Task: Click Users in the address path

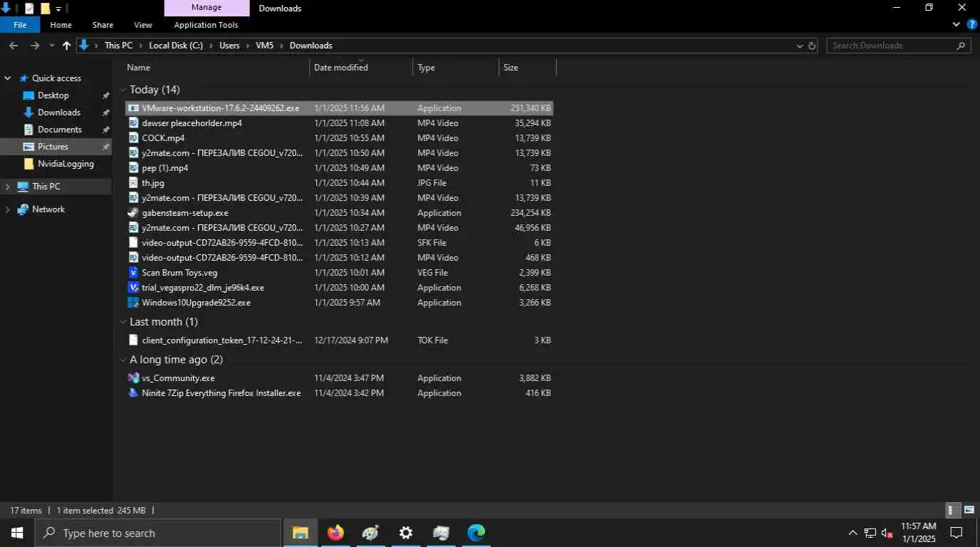Action: click(229, 46)
